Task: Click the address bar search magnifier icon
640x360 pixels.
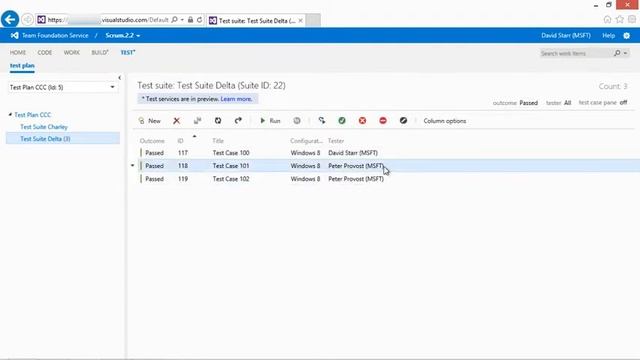Action: click(175, 20)
